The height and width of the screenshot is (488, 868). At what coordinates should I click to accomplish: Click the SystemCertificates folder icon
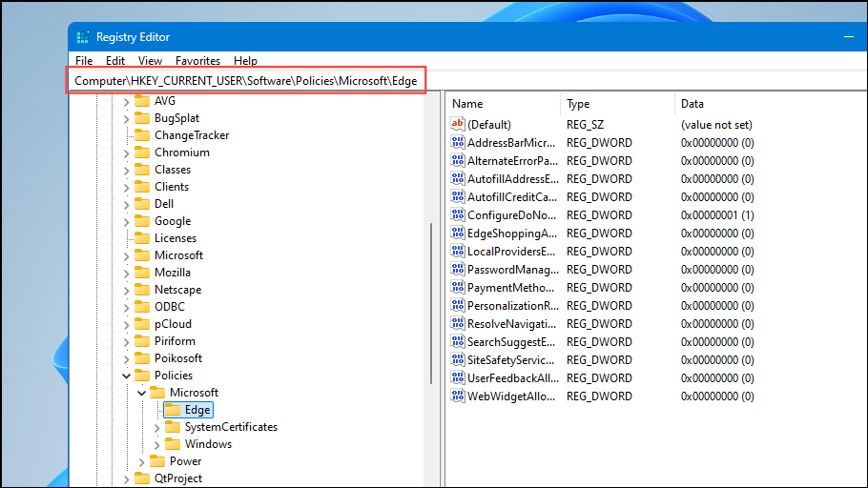coord(173,427)
